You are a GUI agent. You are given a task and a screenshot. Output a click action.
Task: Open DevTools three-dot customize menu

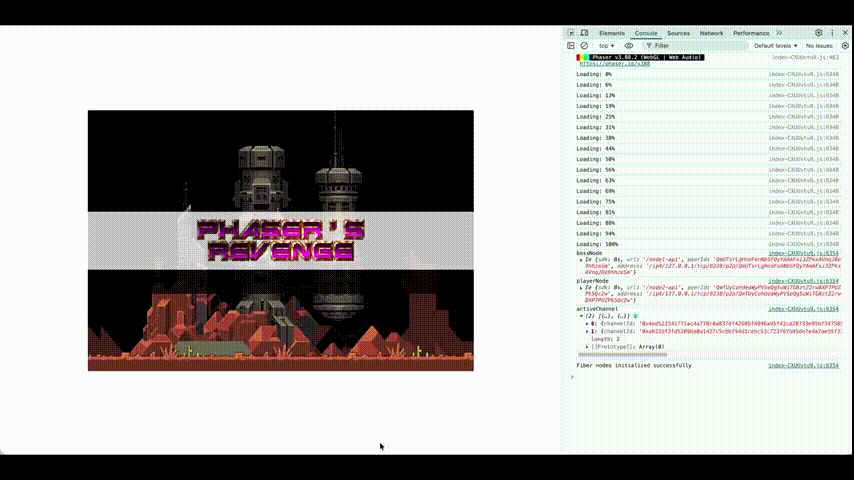832,33
